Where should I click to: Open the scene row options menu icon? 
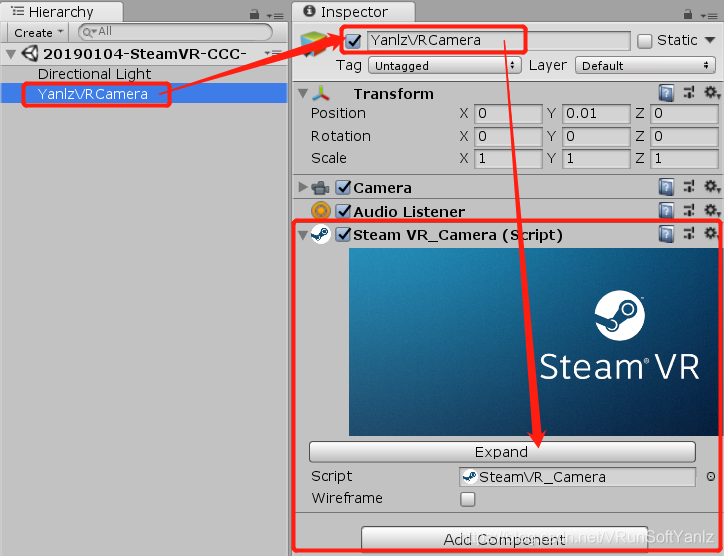tap(273, 54)
